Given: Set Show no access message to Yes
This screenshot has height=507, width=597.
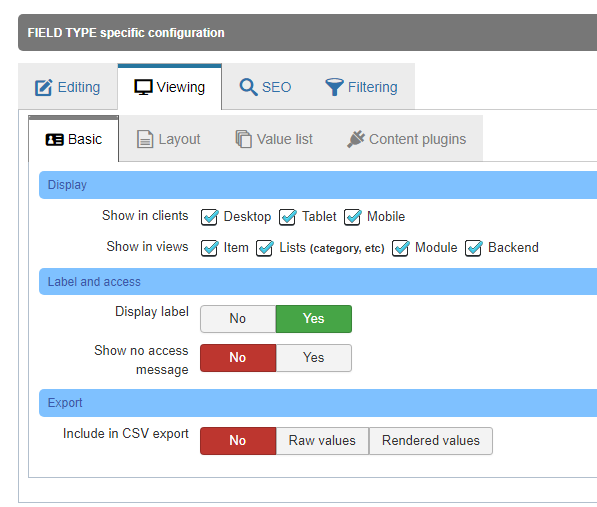Looking at the screenshot, I should click(314, 358).
